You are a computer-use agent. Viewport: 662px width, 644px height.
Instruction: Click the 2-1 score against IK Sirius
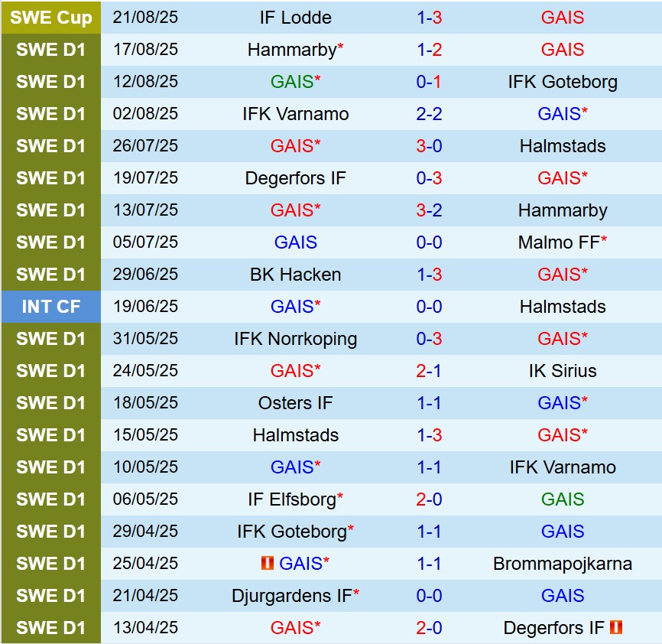[429, 371]
